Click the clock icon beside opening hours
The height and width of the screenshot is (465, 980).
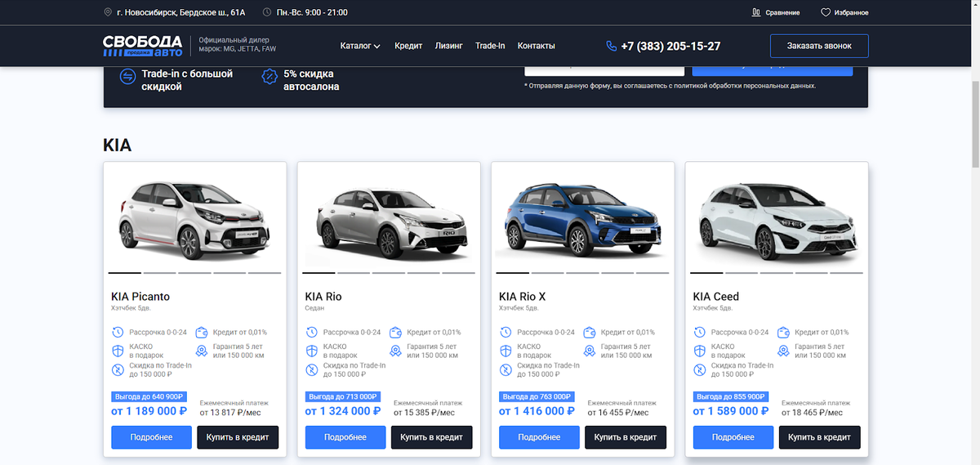(x=267, y=12)
